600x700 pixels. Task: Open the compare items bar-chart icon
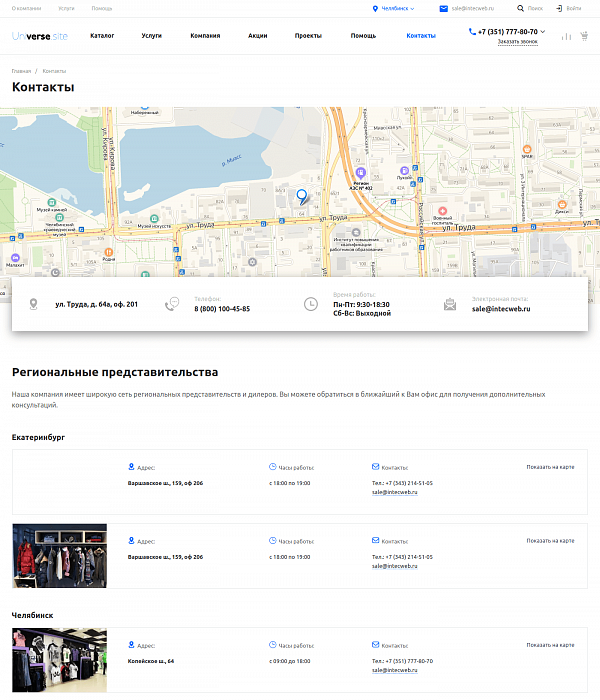click(x=567, y=36)
